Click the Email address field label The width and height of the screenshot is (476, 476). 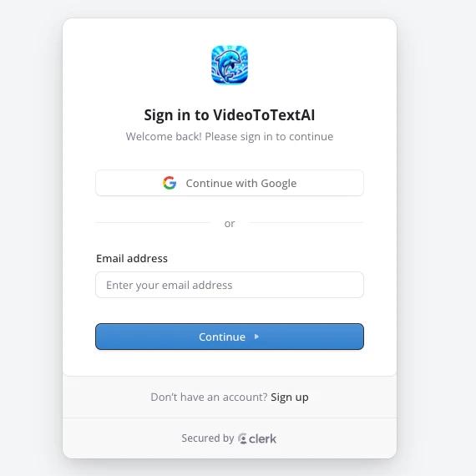point(132,258)
